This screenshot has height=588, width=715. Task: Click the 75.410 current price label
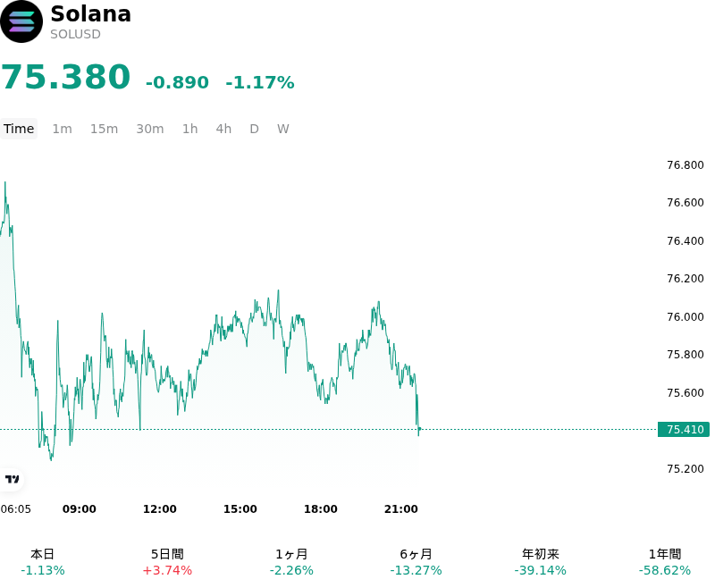[x=684, y=429]
